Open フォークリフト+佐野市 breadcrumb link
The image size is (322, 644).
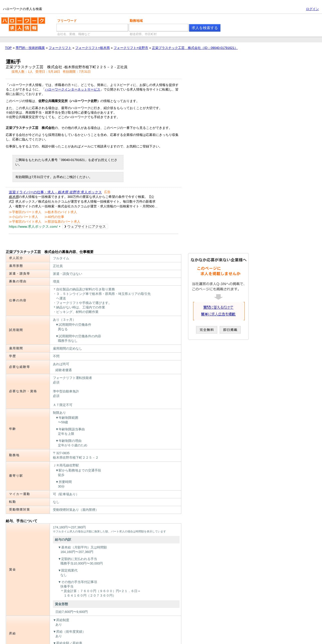(131, 48)
